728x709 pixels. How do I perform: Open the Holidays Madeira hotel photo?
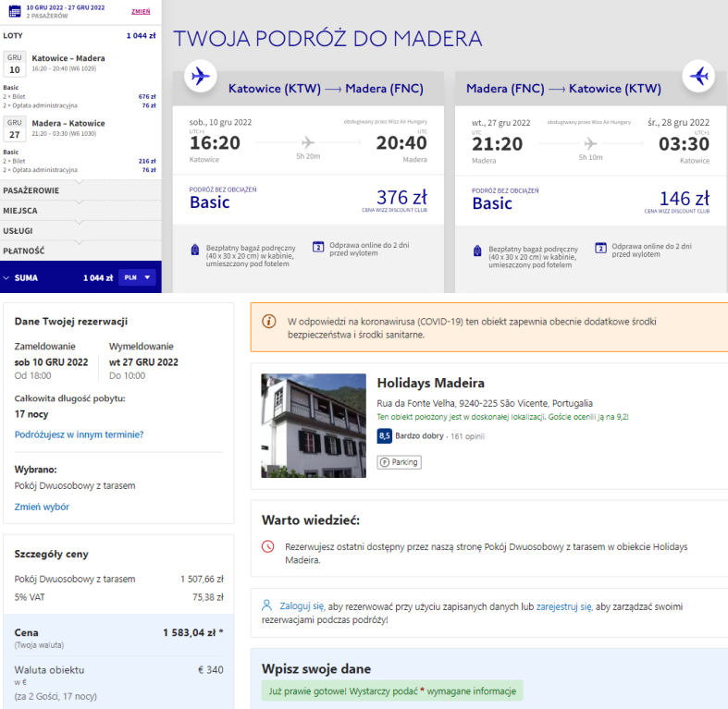[314, 425]
